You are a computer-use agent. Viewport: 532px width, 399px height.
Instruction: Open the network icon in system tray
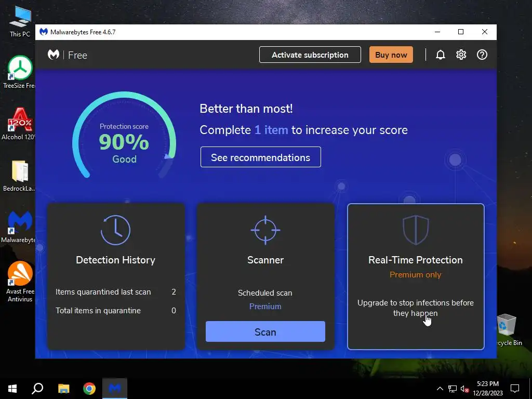pos(453,389)
